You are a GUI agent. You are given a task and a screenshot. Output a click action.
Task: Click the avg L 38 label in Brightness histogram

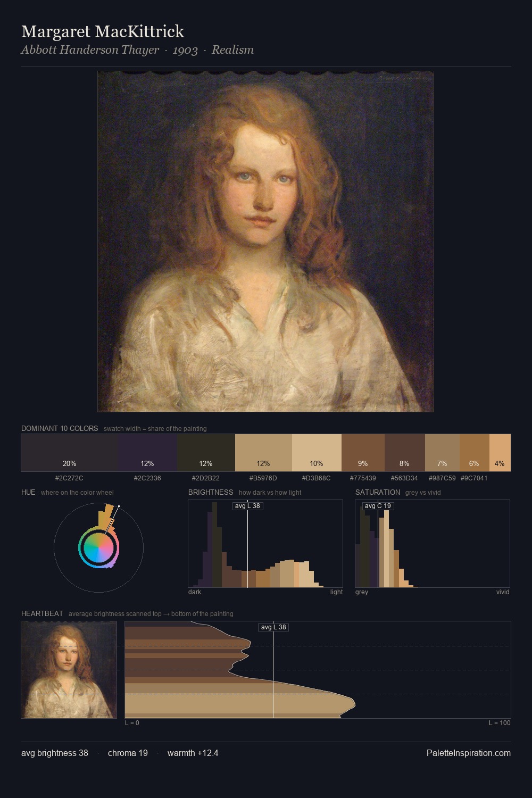248,506
